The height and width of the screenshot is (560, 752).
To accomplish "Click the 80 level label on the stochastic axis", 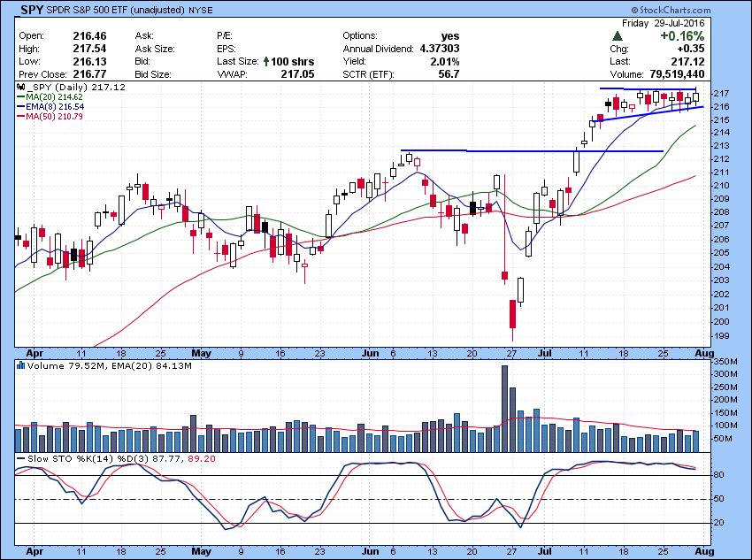I will [x=719, y=475].
